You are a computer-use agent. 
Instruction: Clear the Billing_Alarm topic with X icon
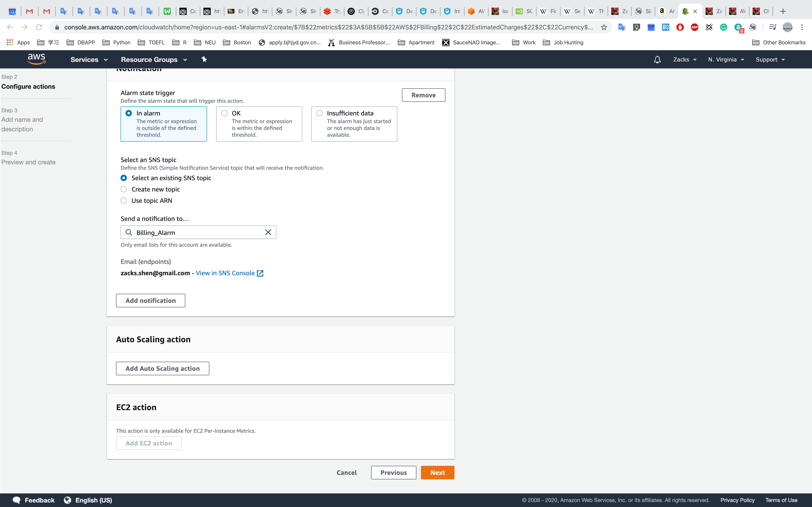[x=268, y=232]
